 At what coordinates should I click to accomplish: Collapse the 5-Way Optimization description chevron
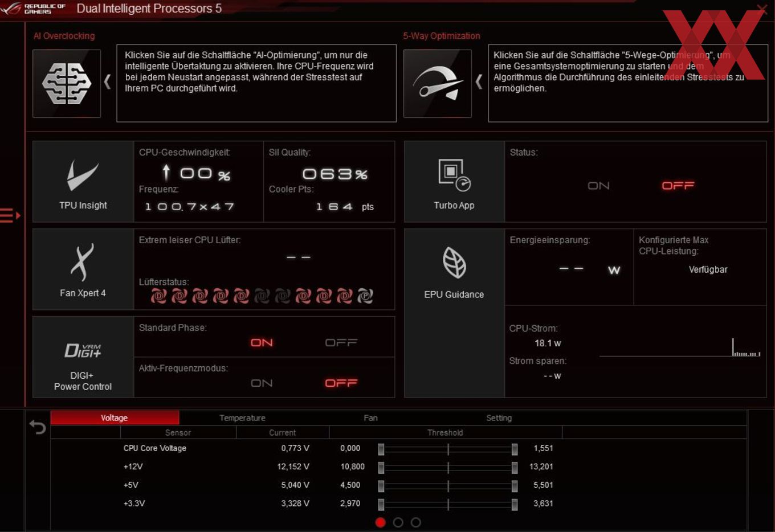pyautogui.click(x=479, y=82)
